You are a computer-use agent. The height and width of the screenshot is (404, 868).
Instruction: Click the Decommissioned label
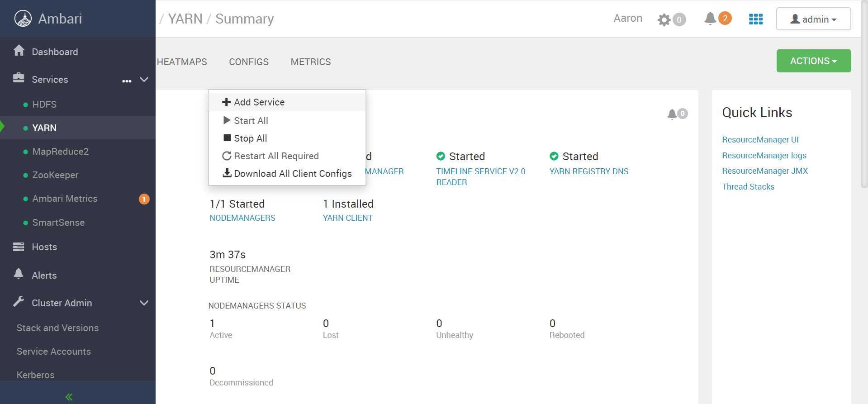tap(241, 383)
